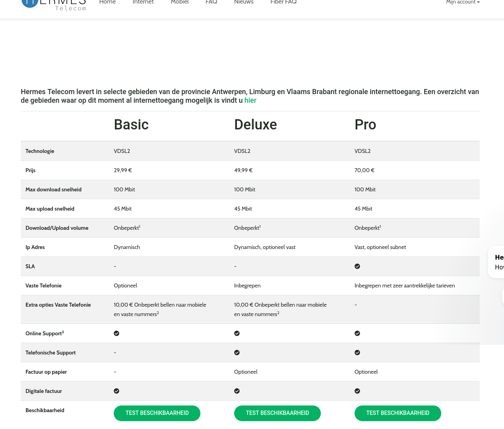Image resolution: width=504 pixels, height=429 pixels.
Task: Click Online Support checkmark under Pro
Action: pyautogui.click(x=357, y=333)
